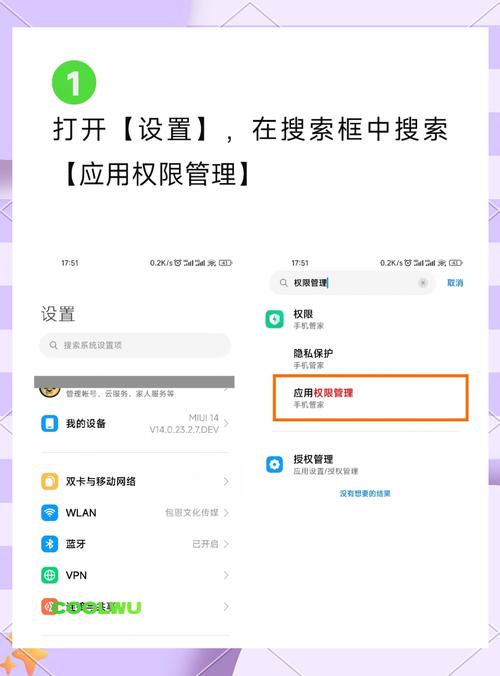Image resolution: width=500 pixels, height=676 pixels.
Task: Open the SIM cards and mobile network icon
Action: pyautogui.click(x=50, y=482)
